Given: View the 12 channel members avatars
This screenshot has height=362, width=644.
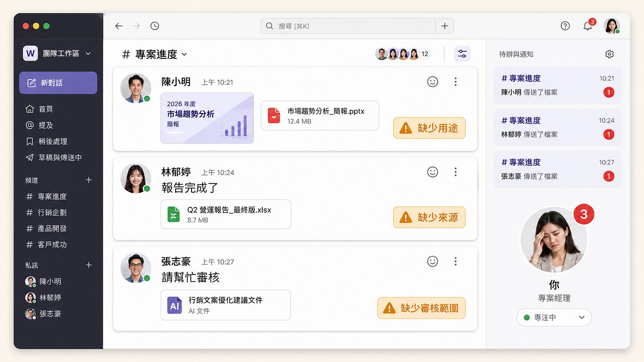Looking at the screenshot, I should coord(403,54).
